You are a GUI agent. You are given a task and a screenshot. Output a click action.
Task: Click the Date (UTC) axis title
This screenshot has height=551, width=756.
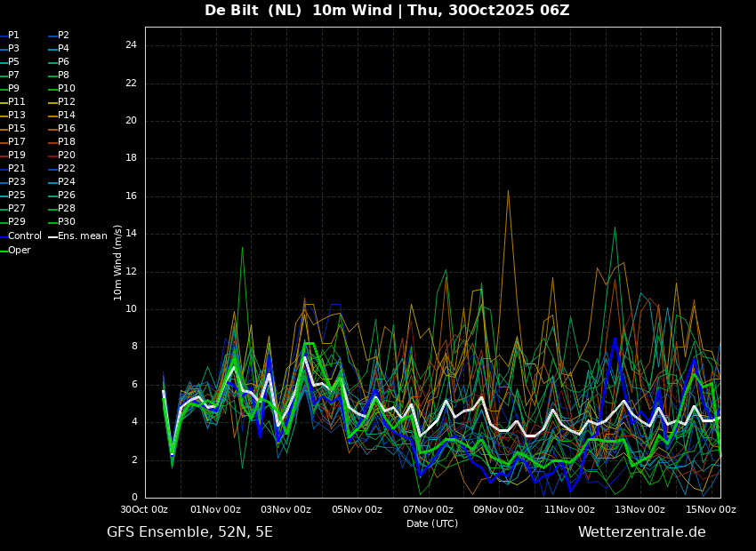(432, 524)
